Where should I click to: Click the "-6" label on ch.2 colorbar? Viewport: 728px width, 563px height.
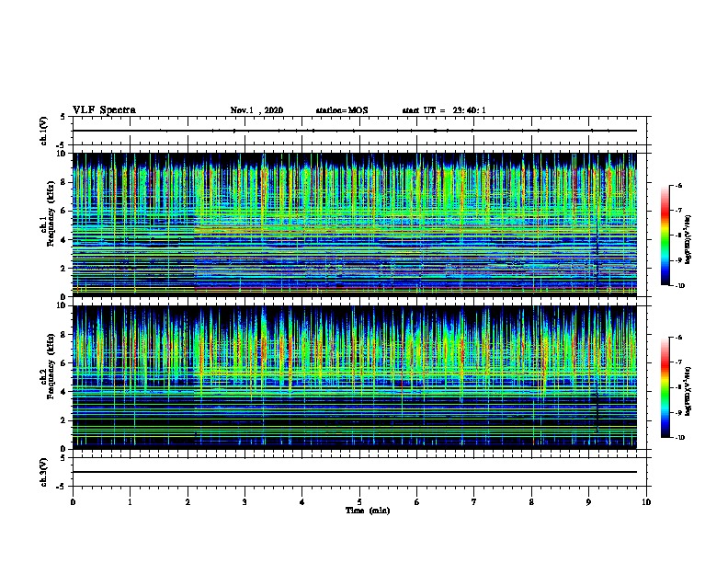678,338
